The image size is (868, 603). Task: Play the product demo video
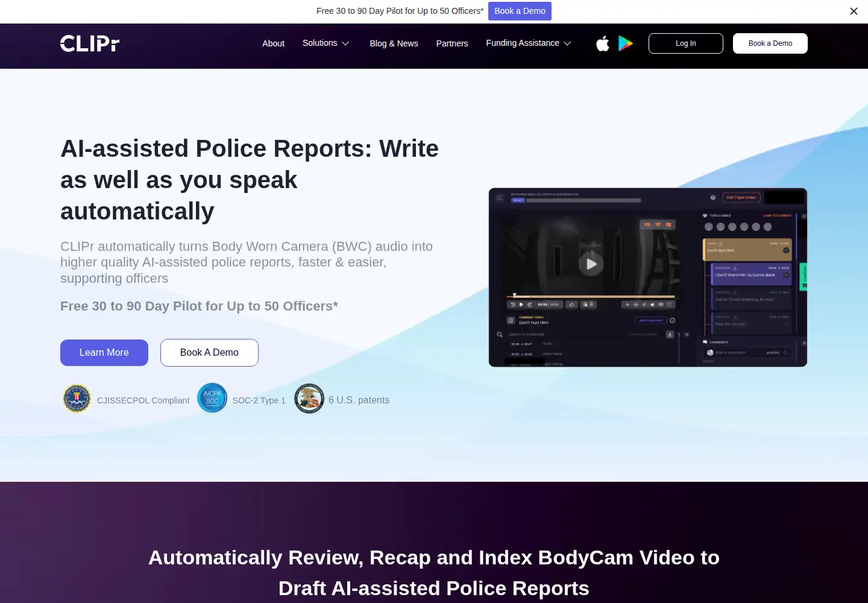[591, 264]
